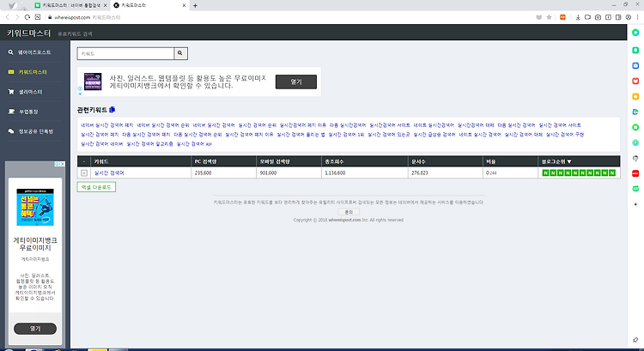
Task: Click related keyword 실시간 급상승 검색어
Action: pos(434,135)
